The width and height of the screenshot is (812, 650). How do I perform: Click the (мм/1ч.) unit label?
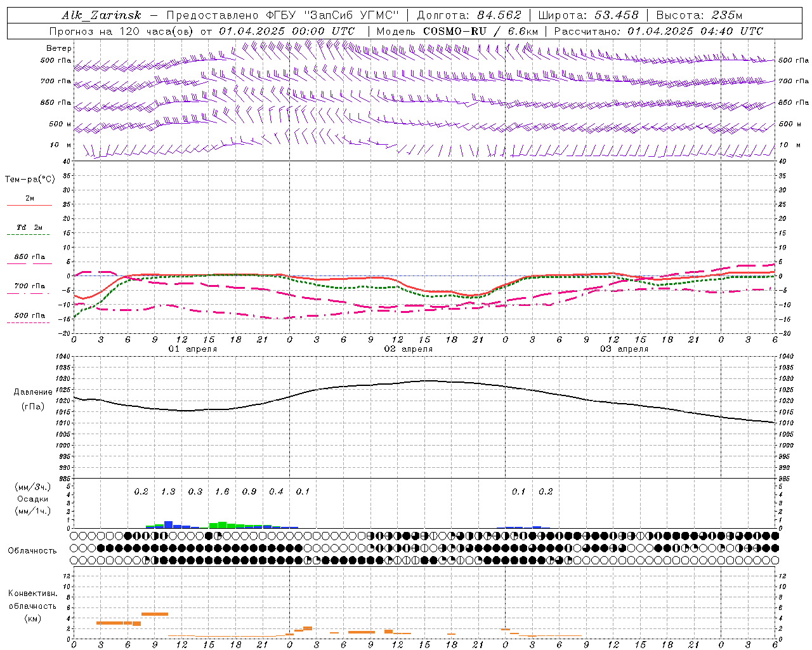(33, 511)
